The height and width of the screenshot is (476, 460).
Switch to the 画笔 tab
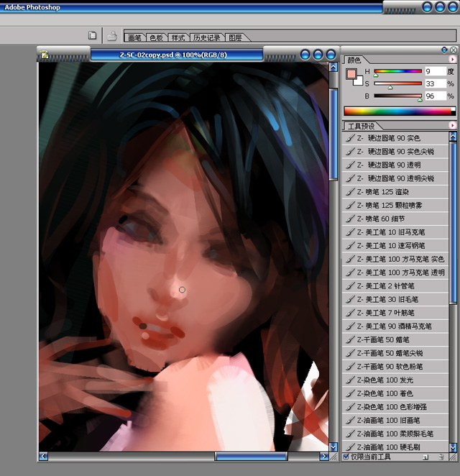coord(134,37)
